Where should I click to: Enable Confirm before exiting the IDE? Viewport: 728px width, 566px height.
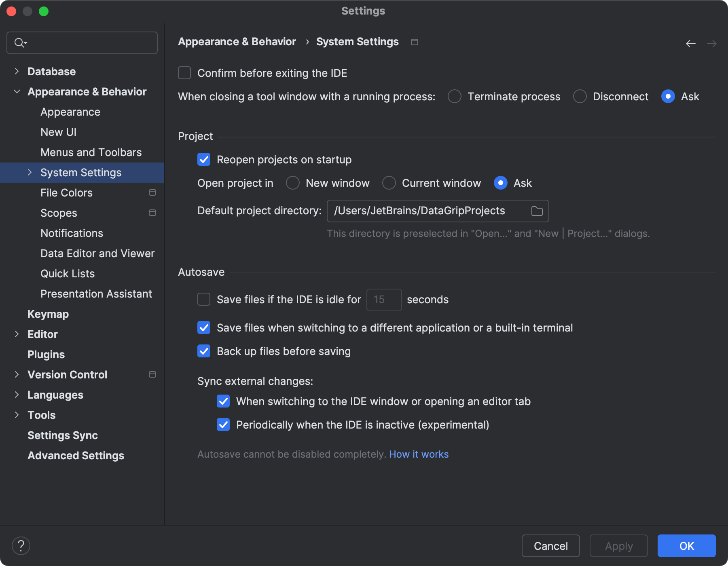coord(184,73)
